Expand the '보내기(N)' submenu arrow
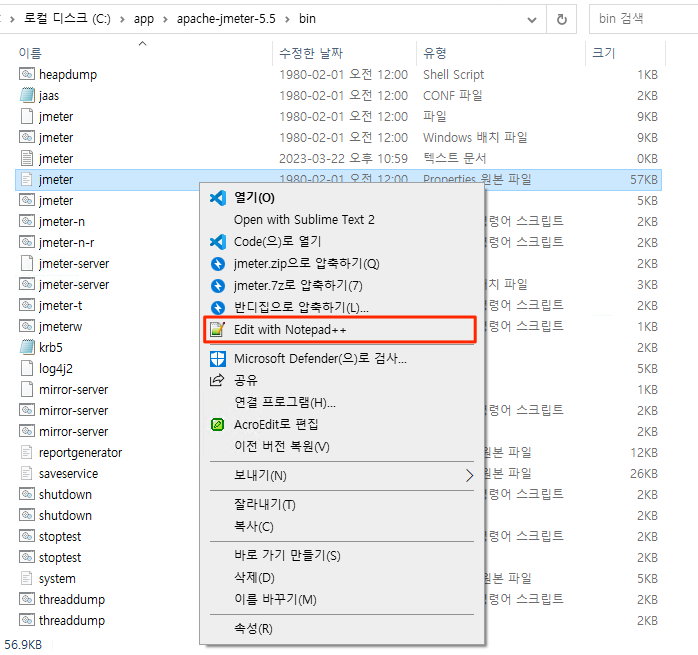 469,476
